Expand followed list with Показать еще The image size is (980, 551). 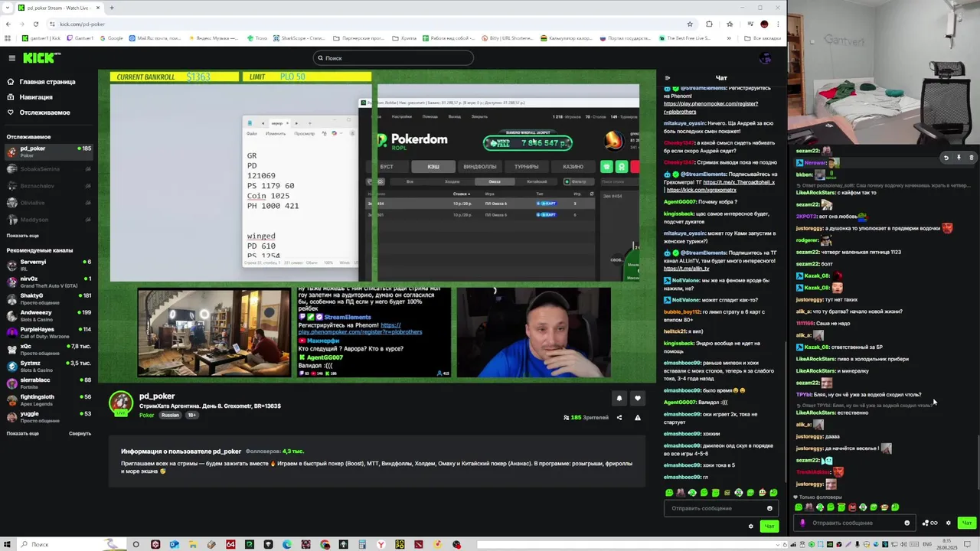pyautogui.click(x=23, y=236)
